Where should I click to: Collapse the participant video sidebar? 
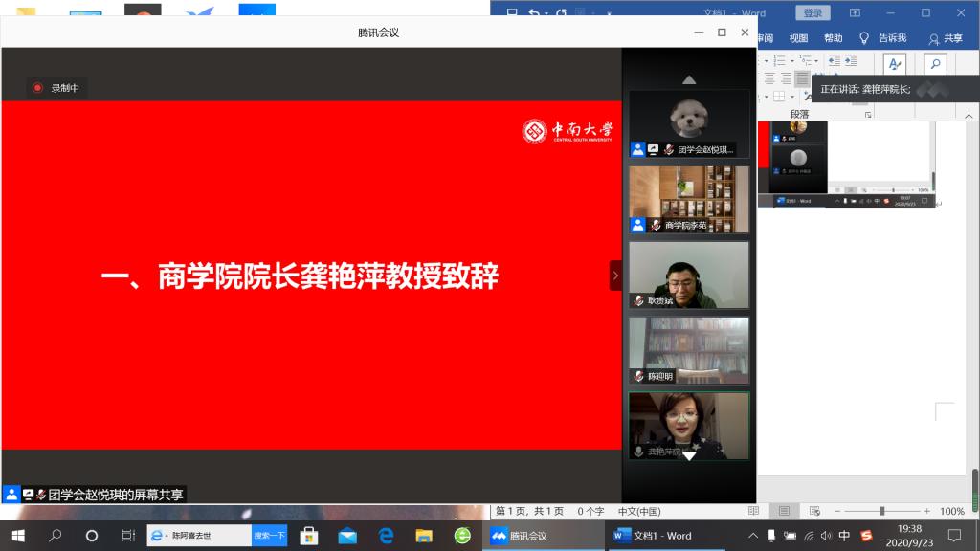(615, 275)
